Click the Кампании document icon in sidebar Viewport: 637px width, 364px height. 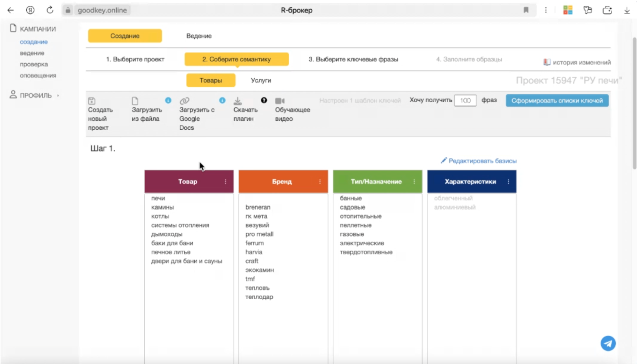(x=13, y=28)
